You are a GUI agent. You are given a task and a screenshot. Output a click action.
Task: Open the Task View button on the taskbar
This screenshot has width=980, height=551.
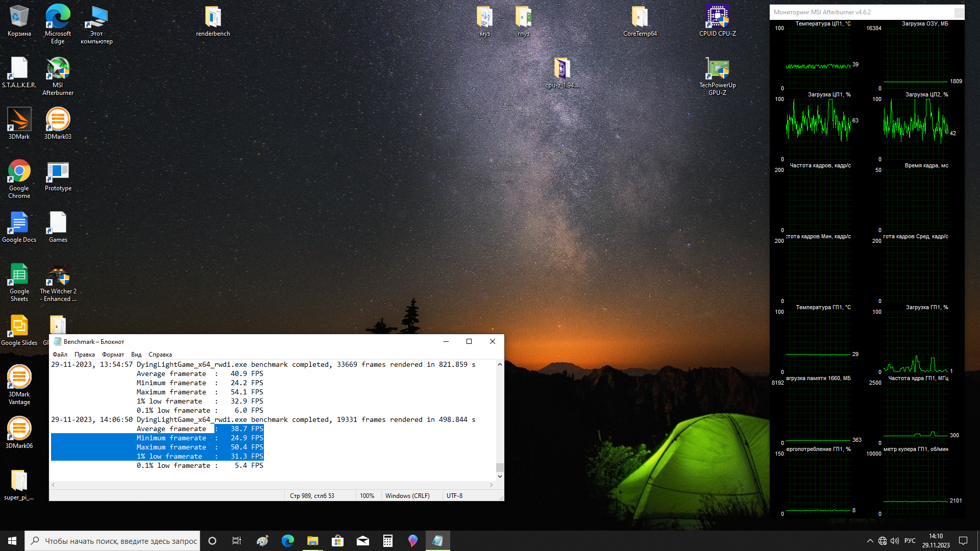click(x=237, y=541)
